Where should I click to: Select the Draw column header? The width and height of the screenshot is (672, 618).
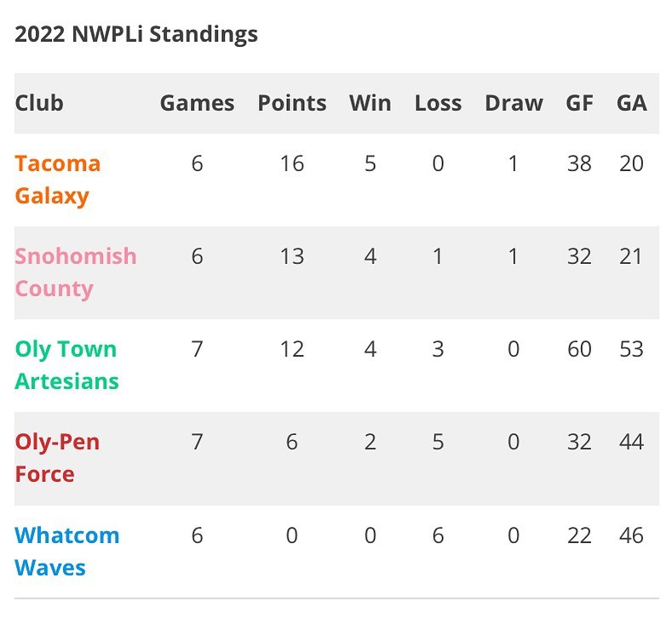tap(514, 103)
